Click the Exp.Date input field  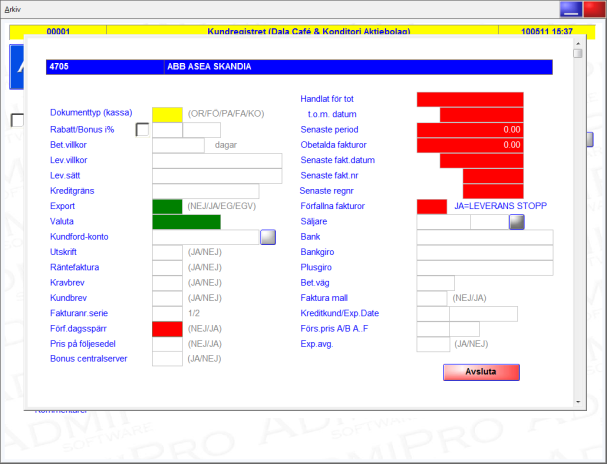(x=484, y=314)
